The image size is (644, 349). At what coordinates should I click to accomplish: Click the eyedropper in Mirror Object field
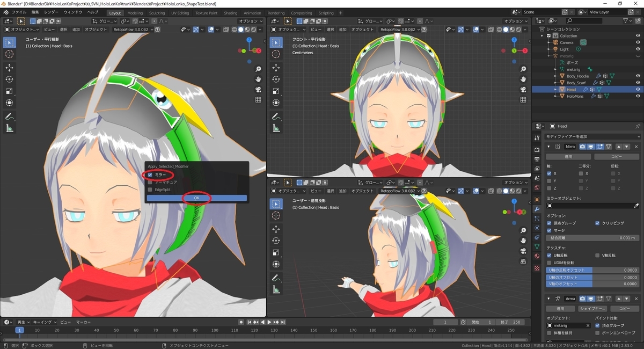(x=636, y=206)
